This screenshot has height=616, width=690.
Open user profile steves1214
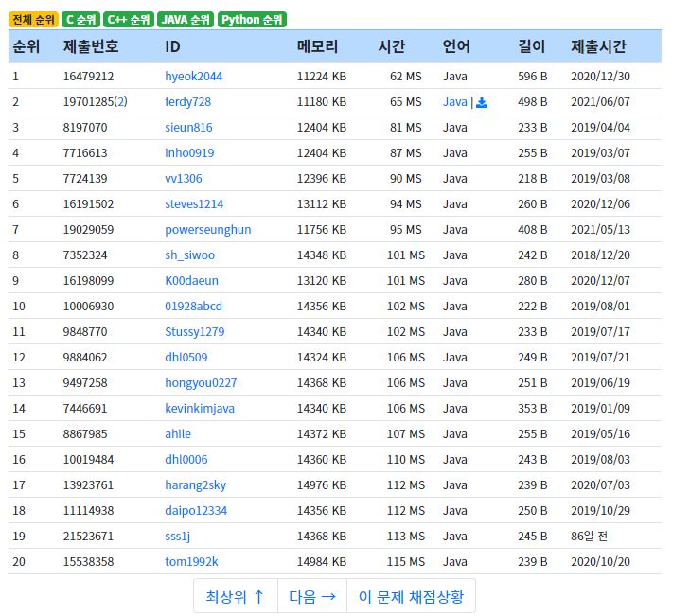click(194, 204)
